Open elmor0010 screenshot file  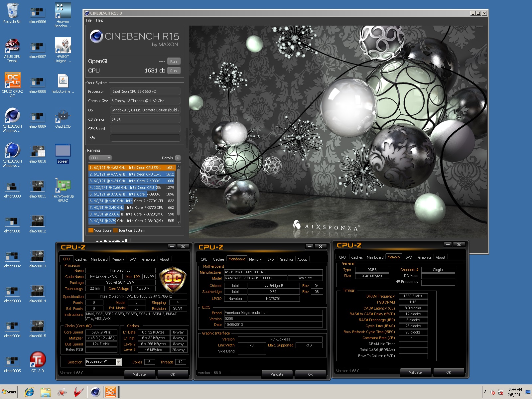coord(38,155)
